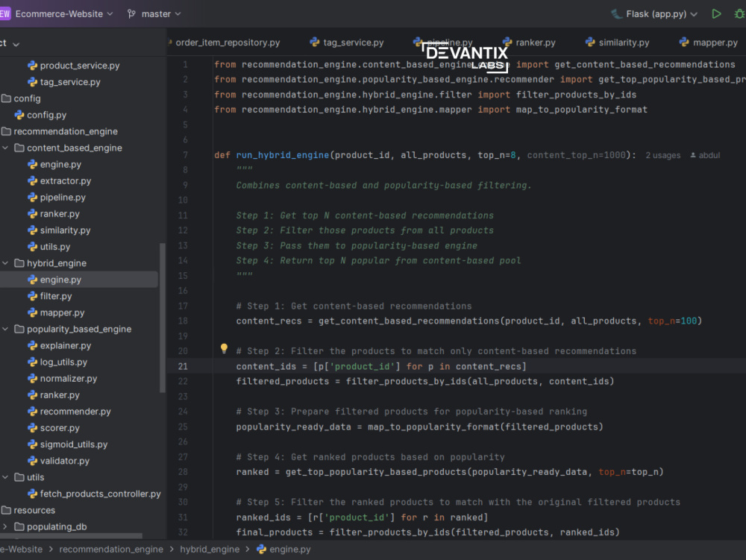Click the Python file icon of scorer.py

[32, 428]
